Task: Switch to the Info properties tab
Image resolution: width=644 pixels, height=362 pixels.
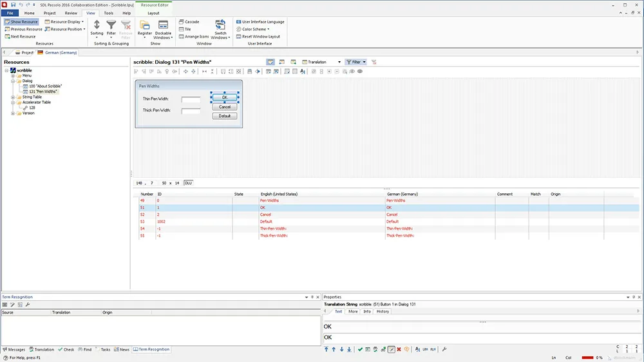Action: click(367, 312)
